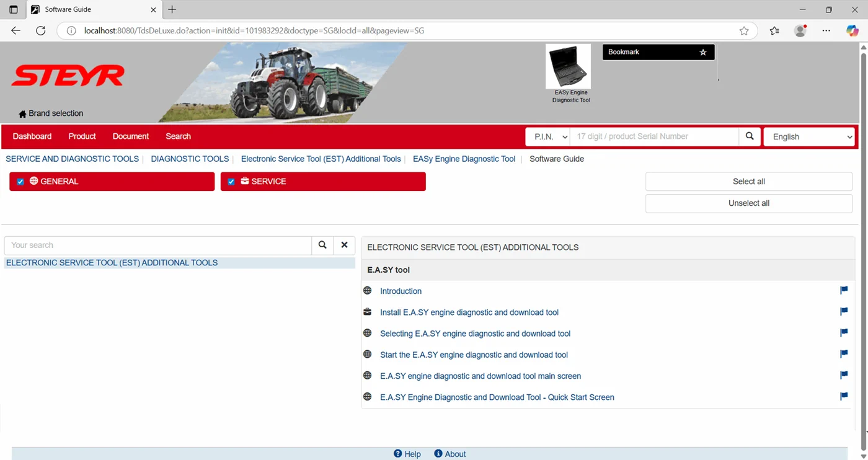Open Selecting E.A.SY engine diagnostic link
This screenshot has width=868, height=460.
(475, 334)
